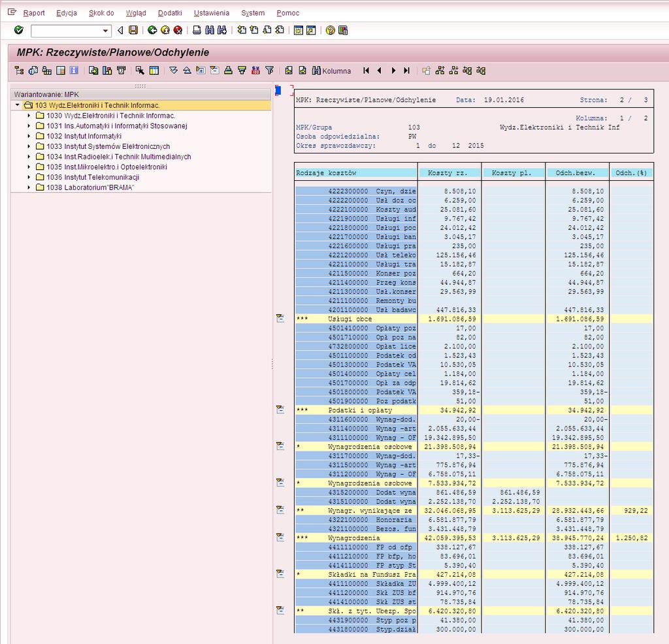Open the Edycja menu
Screen dimensions: 669x644
(67, 13)
